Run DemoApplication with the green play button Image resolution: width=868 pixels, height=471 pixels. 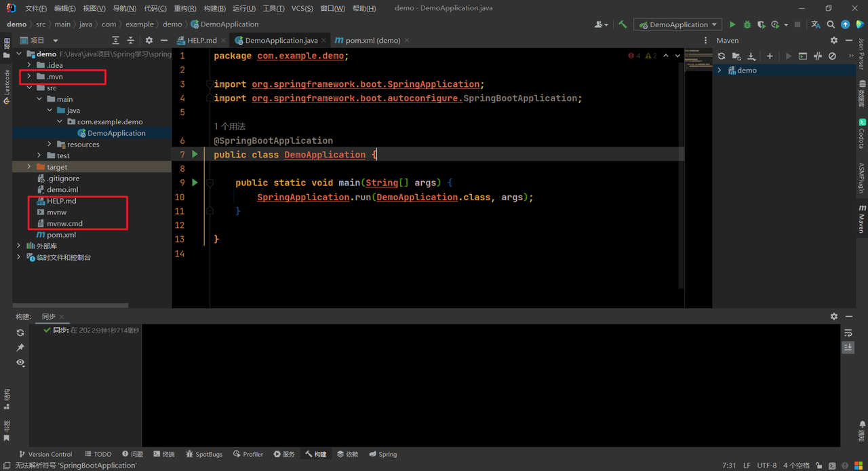pos(732,24)
